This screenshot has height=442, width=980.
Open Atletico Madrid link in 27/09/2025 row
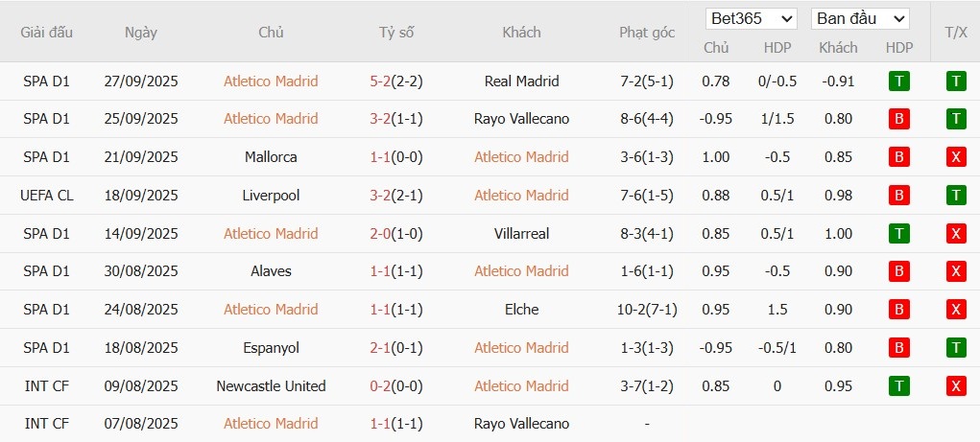tap(271, 81)
